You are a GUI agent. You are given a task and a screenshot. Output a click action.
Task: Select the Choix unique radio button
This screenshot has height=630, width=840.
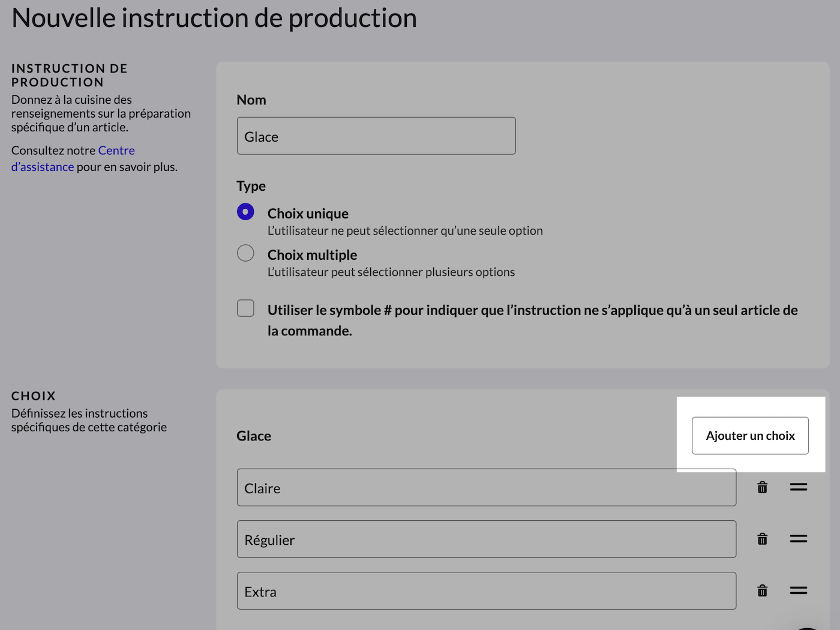tap(245, 212)
